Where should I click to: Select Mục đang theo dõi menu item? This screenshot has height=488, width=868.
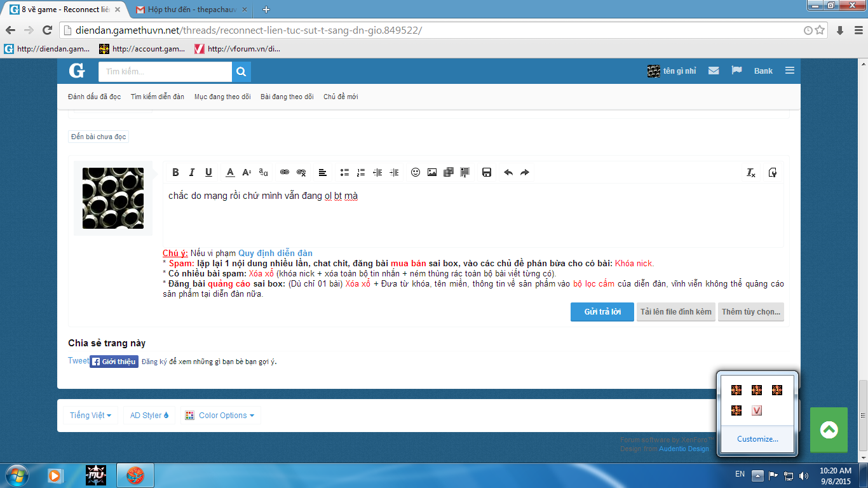[222, 97]
